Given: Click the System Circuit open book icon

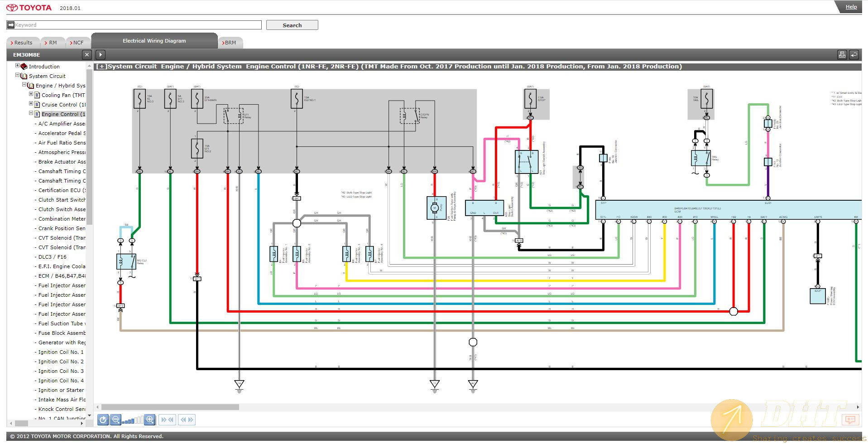Looking at the screenshot, I should coord(24,76).
